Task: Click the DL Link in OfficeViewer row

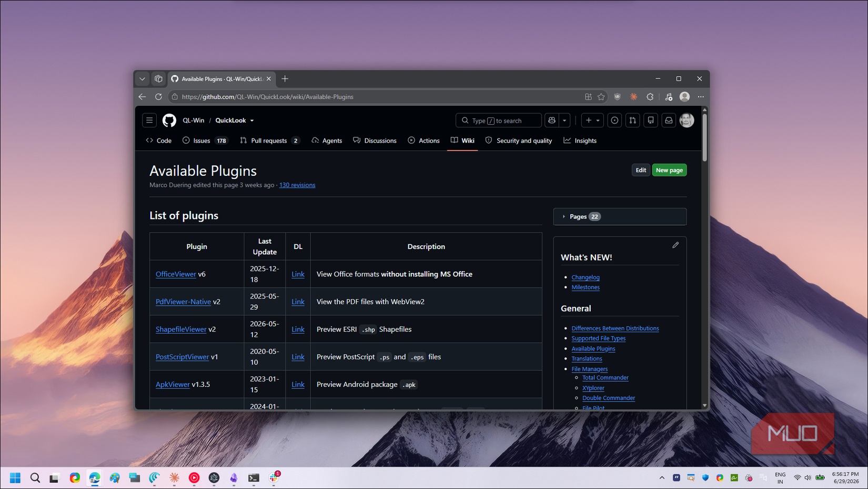Action: point(298,274)
